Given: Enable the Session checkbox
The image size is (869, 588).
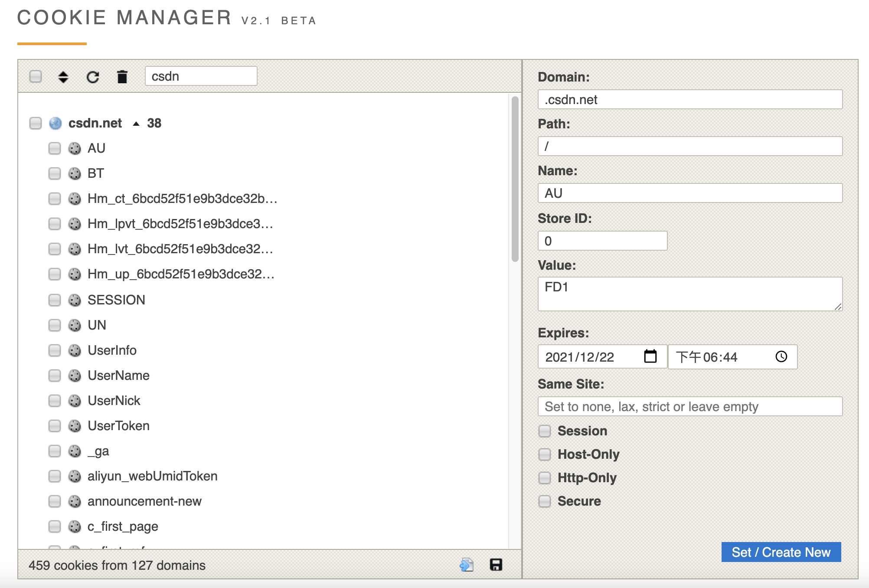Looking at the screenshot, I should coord(545,431).
